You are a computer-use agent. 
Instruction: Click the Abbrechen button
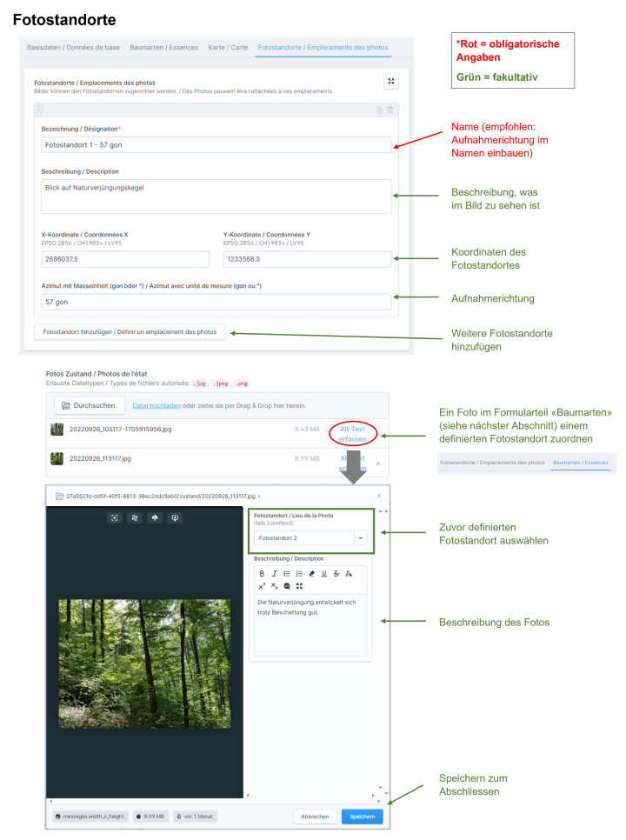click(x=315, y=817)
